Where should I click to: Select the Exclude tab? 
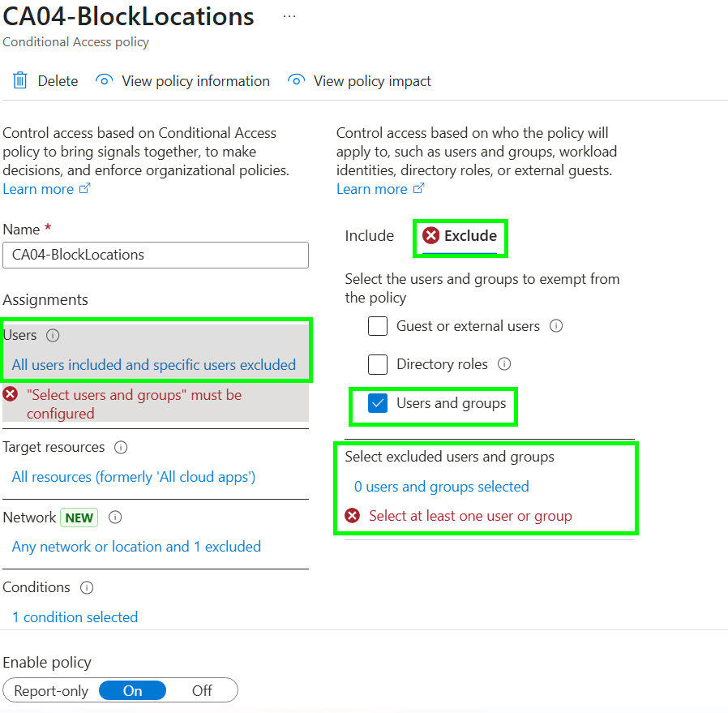[x=460, y=236]
